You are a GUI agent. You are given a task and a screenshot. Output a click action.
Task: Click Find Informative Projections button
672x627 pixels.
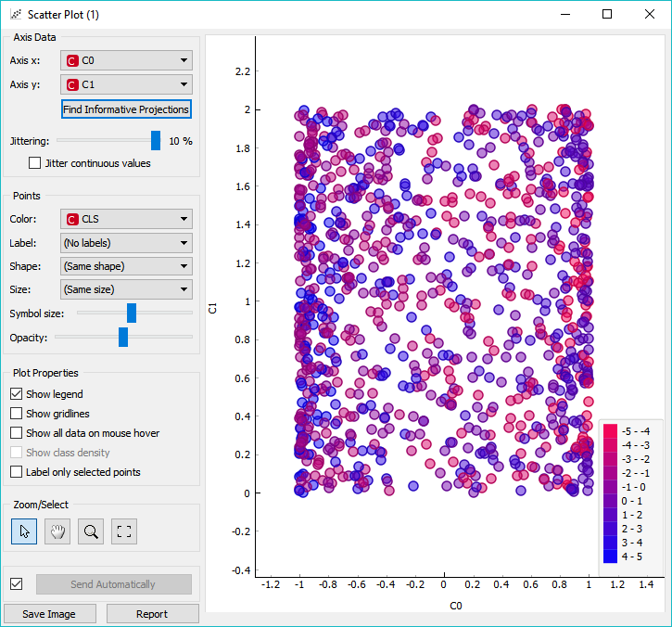click(126, 109)
